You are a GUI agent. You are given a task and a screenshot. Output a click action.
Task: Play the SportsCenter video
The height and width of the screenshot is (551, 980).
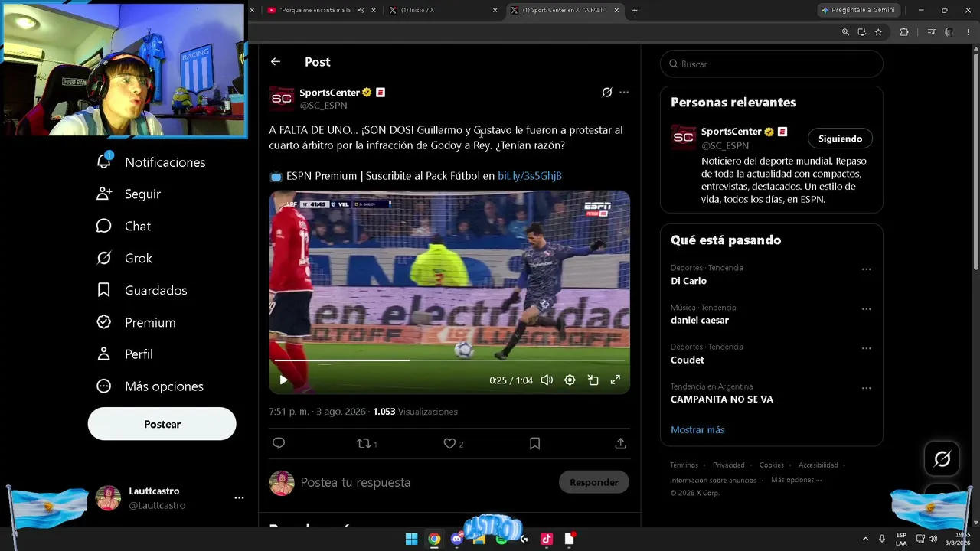click(283, 380)
